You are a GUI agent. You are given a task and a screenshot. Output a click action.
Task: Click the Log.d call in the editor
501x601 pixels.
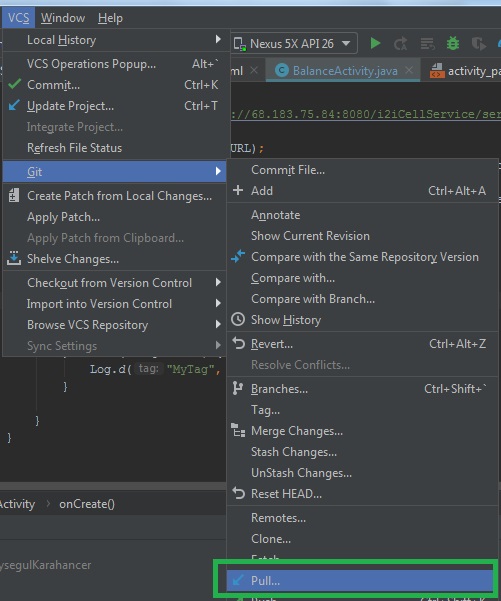click(x=108, y=369)
